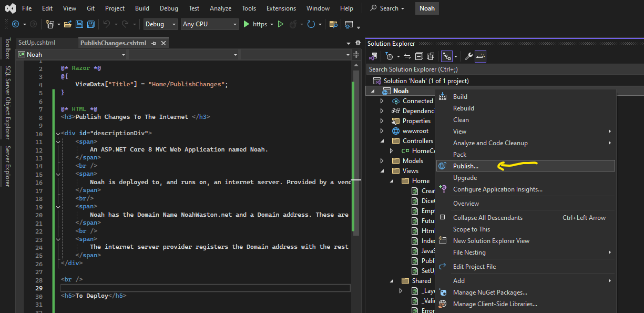This screenshot has height=313, width=644.
Task: Expand the wwwroot folder node
Action: (383, 131)
